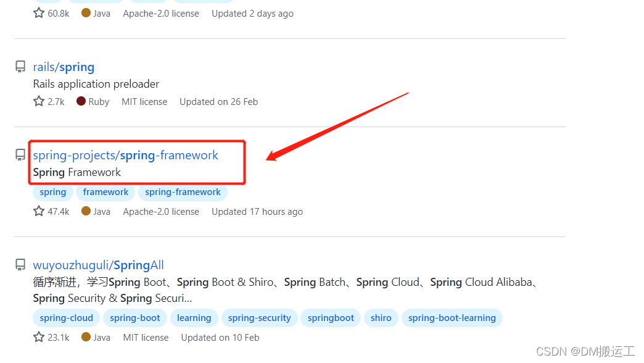Select the 'springboot' topic tag
This screenshot has height=363, width=644.
331,318
